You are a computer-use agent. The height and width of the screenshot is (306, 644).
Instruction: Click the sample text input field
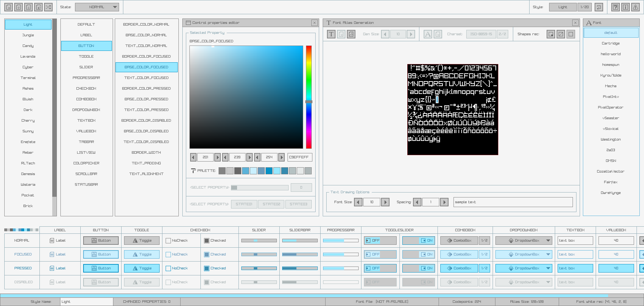tap(513, 202)
